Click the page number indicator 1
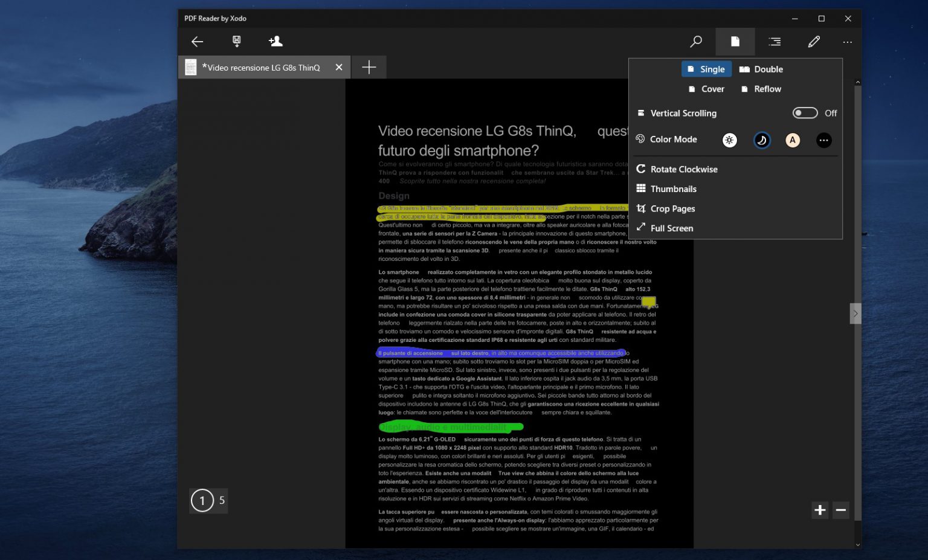Screen dimensions: 928x560 click(202, 500)
